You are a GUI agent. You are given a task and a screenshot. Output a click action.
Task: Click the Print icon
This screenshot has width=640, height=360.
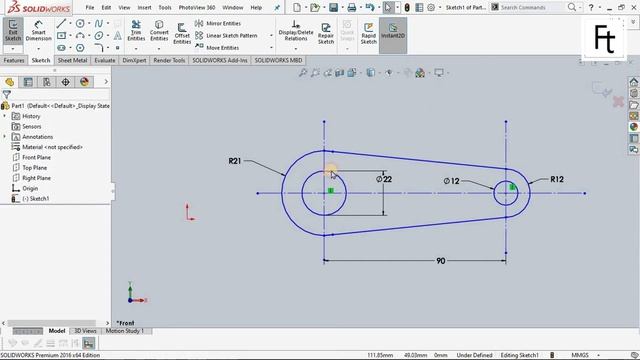tap(351, 7)
